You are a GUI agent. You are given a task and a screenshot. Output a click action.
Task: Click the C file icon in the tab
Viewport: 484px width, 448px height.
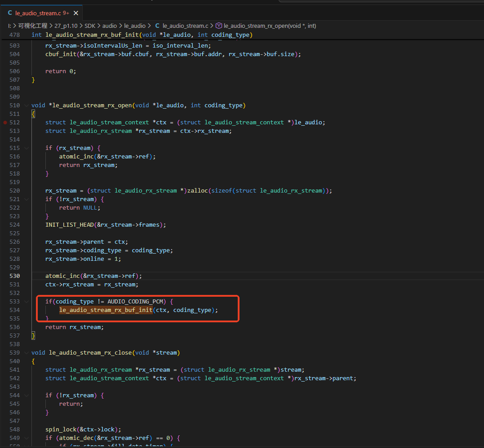pyautogui.click(x=10, y=13)
